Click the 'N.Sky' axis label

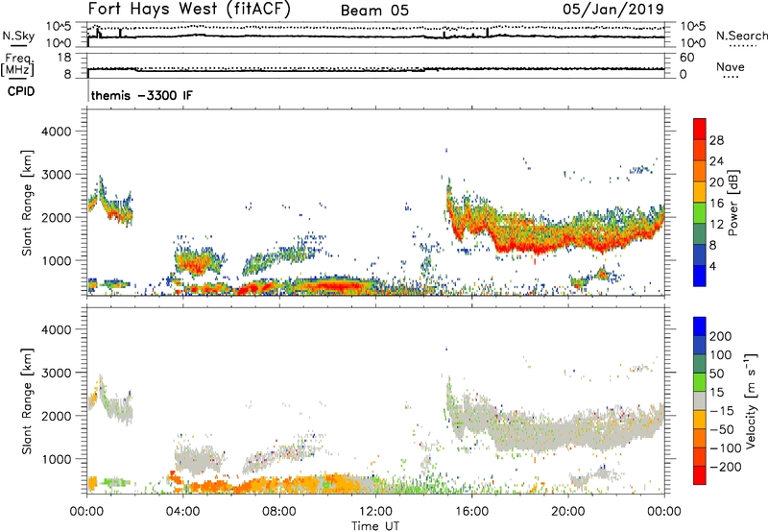[18, 36]
